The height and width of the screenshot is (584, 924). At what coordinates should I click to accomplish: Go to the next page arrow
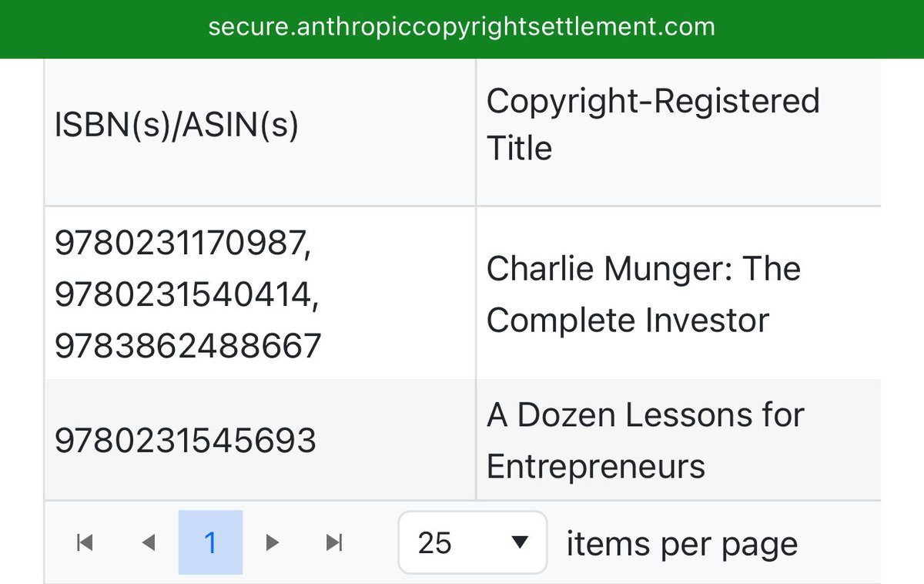[272, 542]
